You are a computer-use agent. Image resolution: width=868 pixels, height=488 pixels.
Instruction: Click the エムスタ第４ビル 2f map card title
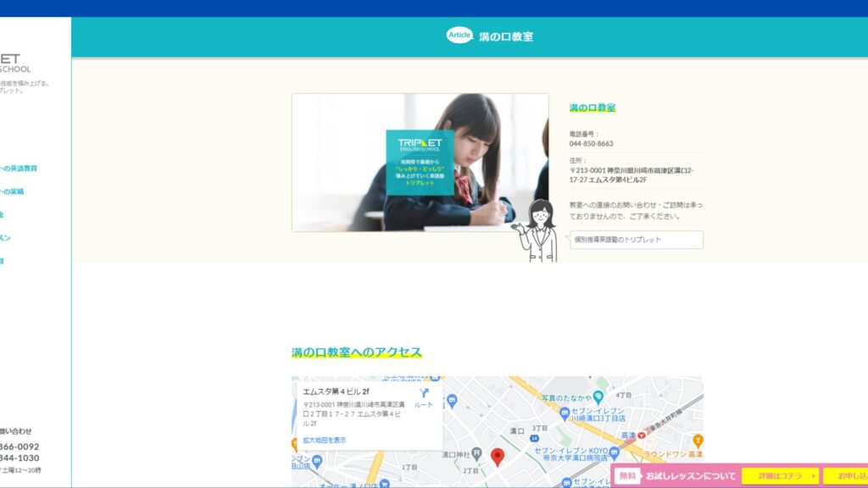[336, 391]
